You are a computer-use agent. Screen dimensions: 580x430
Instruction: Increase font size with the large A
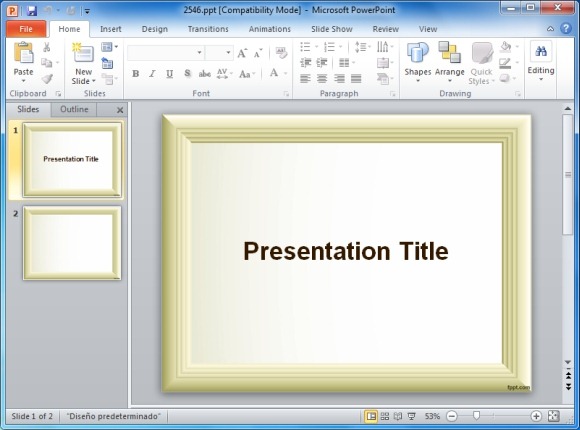click(x=242, y=53)
